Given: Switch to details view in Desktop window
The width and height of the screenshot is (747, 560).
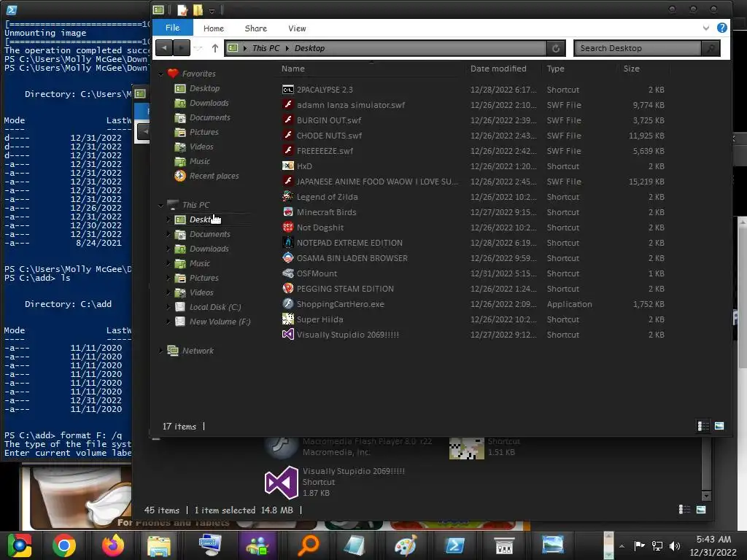Looking at the screenshot, I should pyautogui.click(x=703, y=426).
